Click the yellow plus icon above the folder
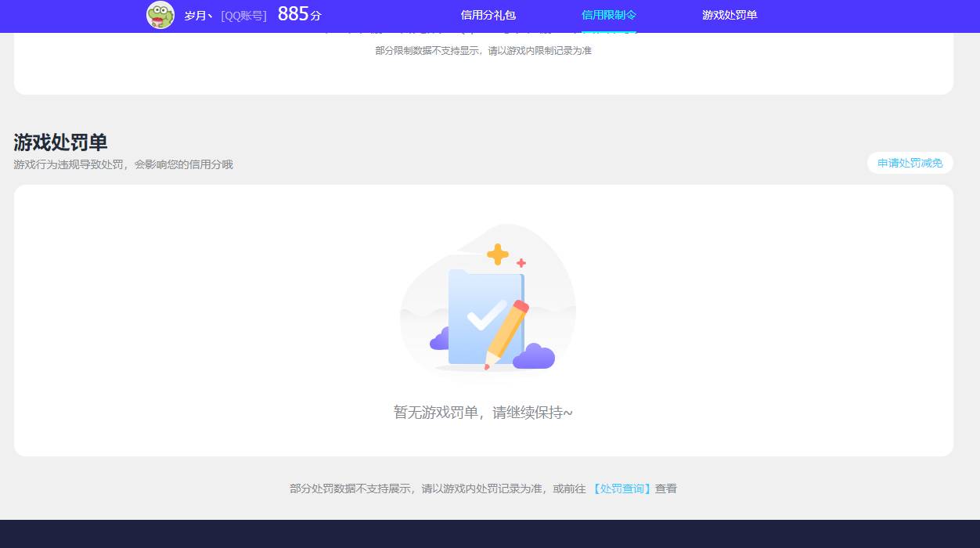The width and height of the screenshot is (980, 548). point(496,253)
